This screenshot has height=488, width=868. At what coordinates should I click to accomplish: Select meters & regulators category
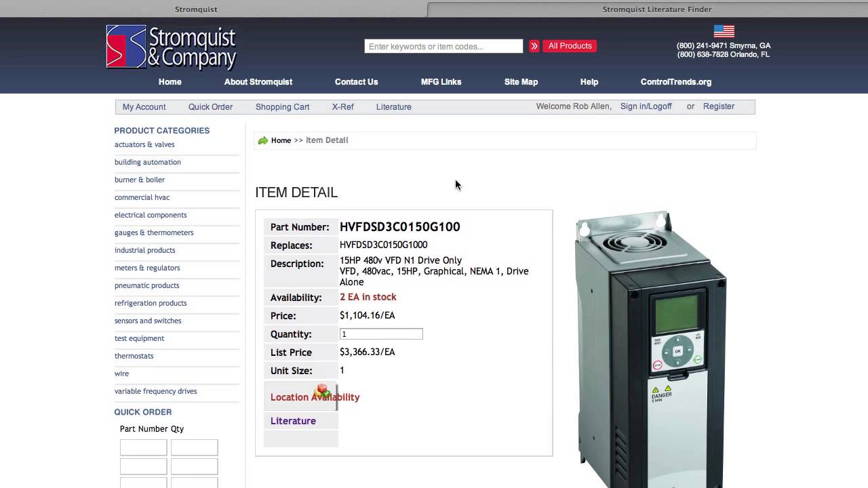coord(147,268)
